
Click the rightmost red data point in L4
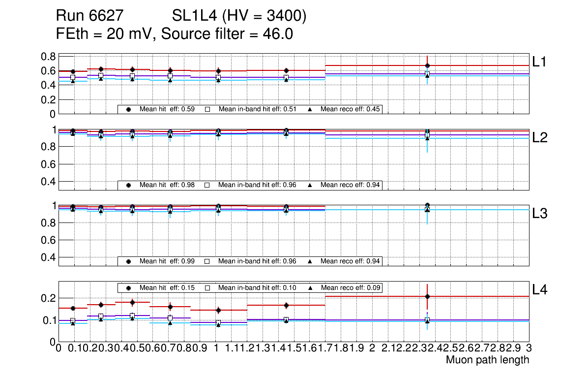427,296
